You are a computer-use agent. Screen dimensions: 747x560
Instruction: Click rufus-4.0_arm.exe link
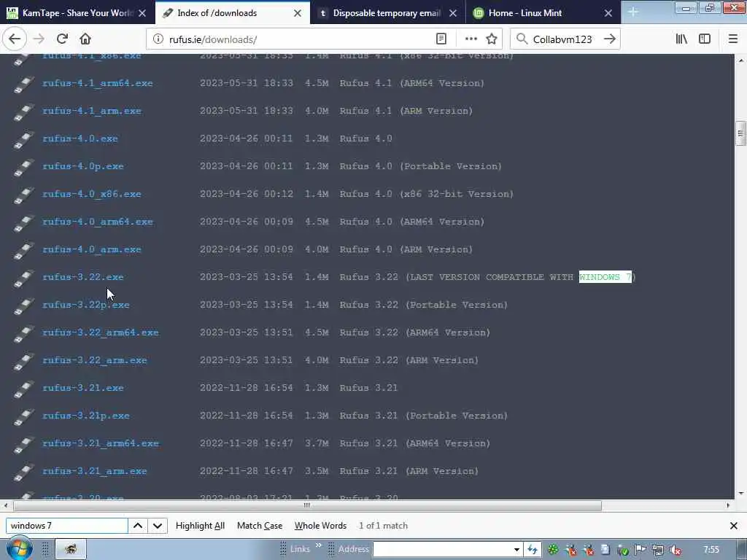tap(91, 249)
